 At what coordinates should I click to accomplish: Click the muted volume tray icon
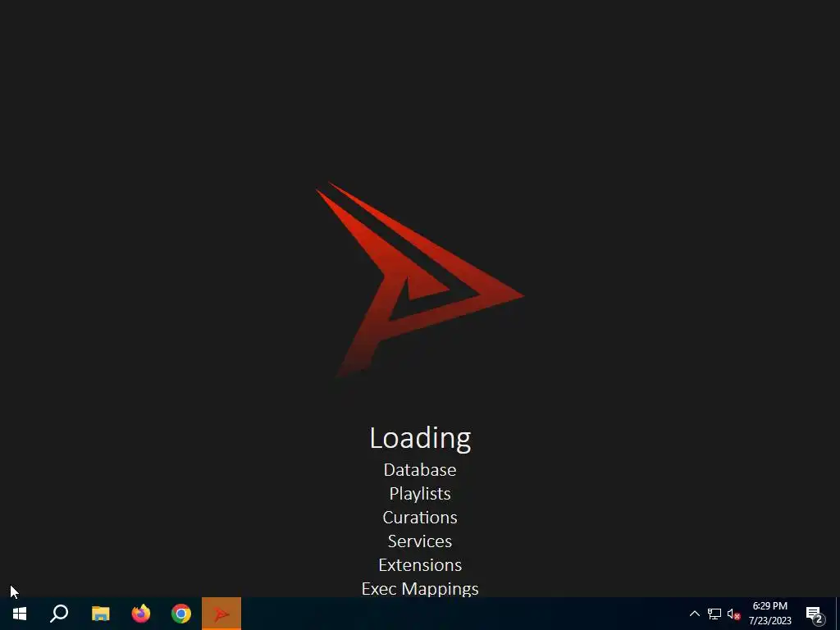(734, 614)
